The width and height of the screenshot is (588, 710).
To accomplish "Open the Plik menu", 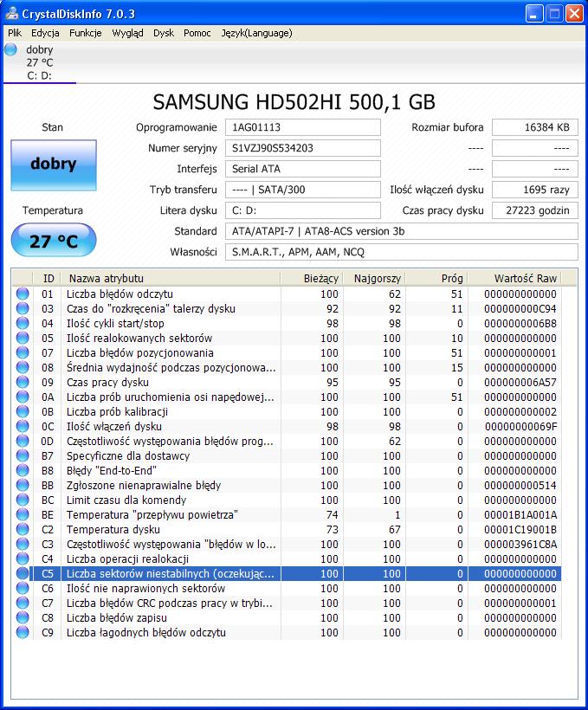I will (x=15, y=33).
